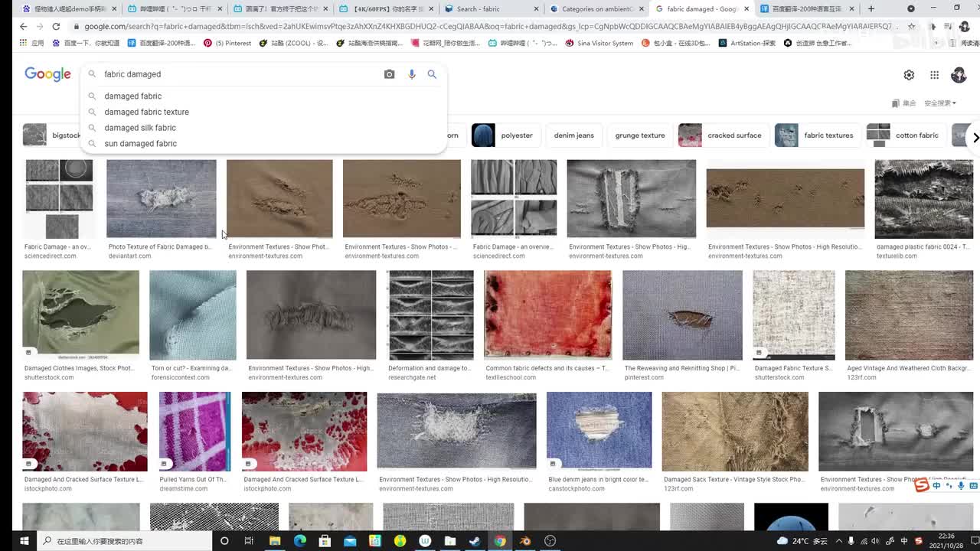Filter by the 'denim jeans' chip
The height and width of the screenshot is (551, 980).
(574, 135)
